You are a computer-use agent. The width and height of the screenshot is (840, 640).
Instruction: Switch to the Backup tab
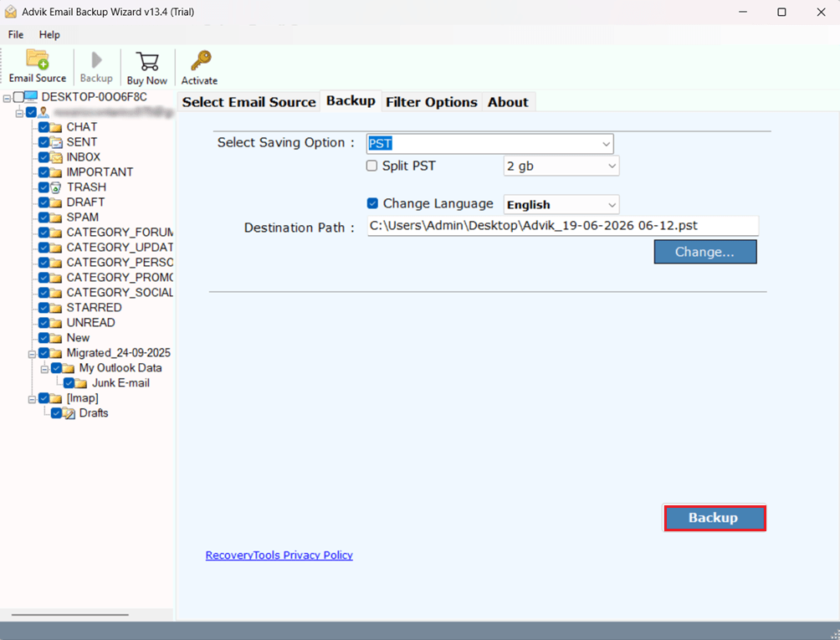click(351, 100)
